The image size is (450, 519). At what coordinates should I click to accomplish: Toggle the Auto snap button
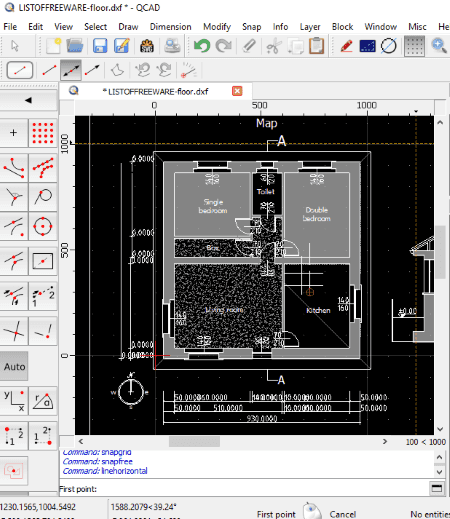pos(14,366)
